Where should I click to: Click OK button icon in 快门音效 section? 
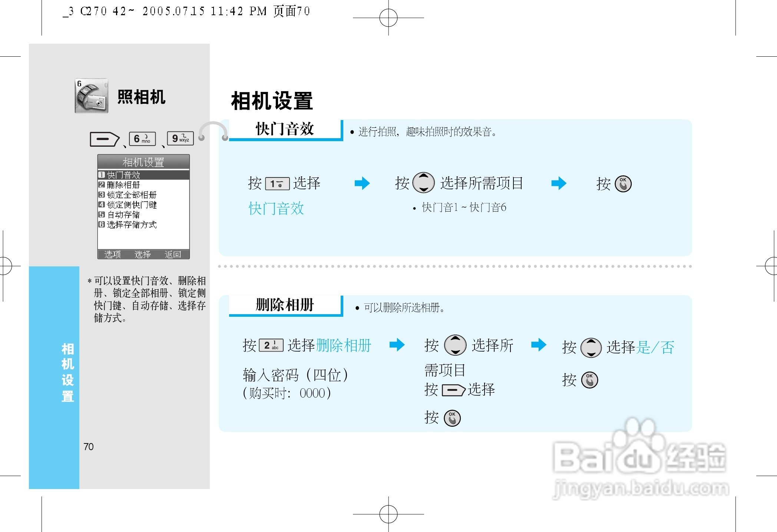tap(623, 184)
